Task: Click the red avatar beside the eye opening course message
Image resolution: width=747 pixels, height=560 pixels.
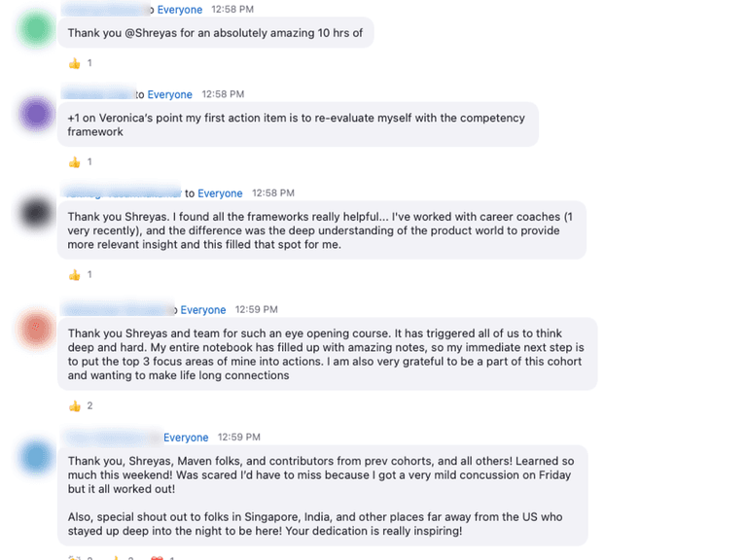Action: (38, 330)
